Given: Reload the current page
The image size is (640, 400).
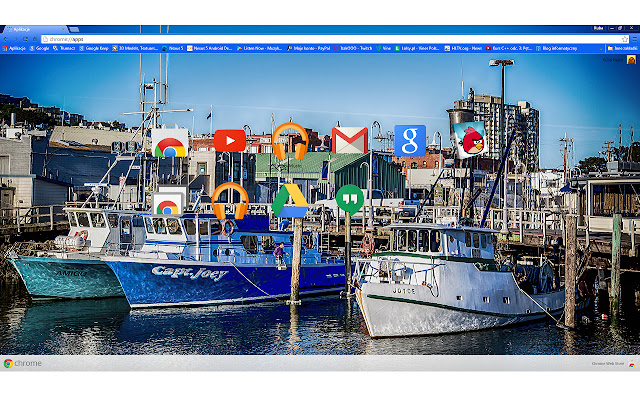Looking at the screenshot, I should 25,39.
